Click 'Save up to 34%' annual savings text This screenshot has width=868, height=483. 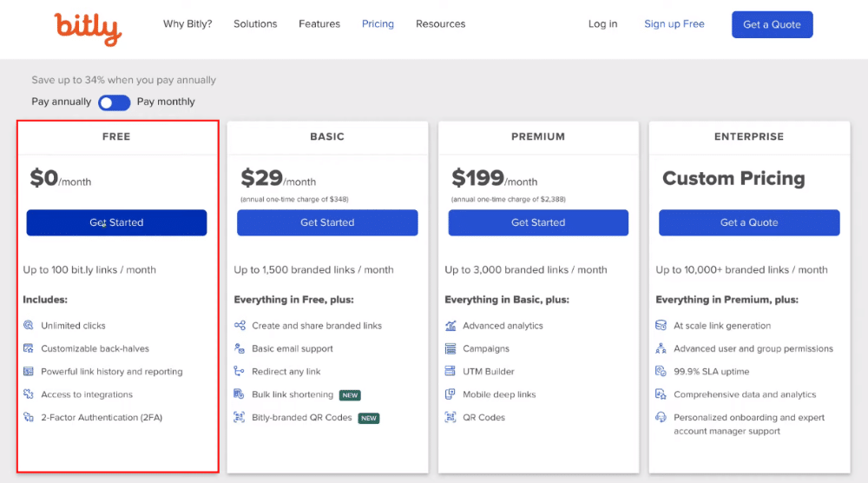coord(123,80)
